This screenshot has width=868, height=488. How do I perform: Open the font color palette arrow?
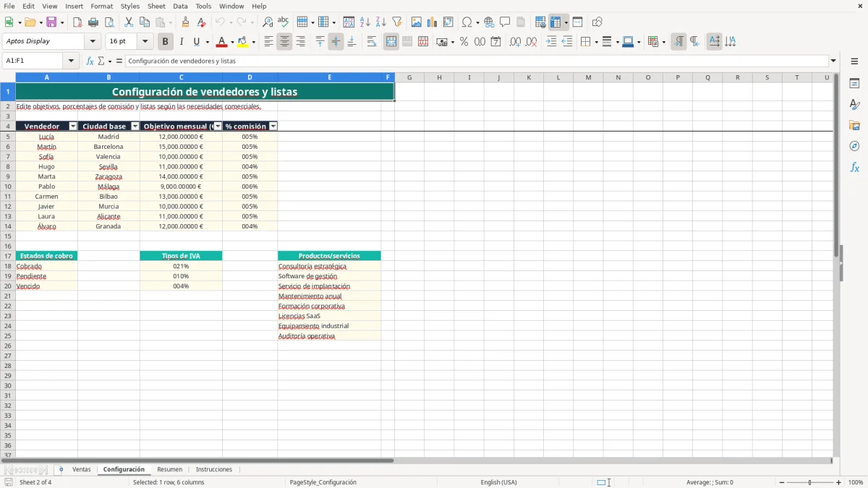[231, 42]
